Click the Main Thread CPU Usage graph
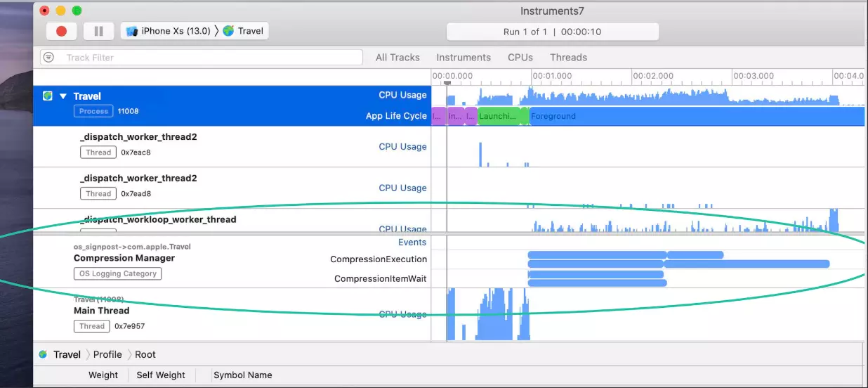The height and width of the screenshot is (388, 868). pos(488,314)
